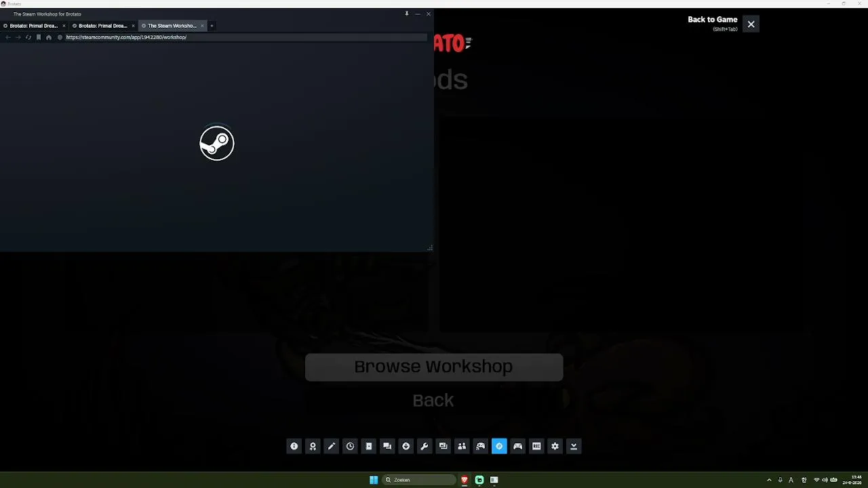Click the Zoeken taskbar search box
868x488 pixels.
[x=419, y=480]
